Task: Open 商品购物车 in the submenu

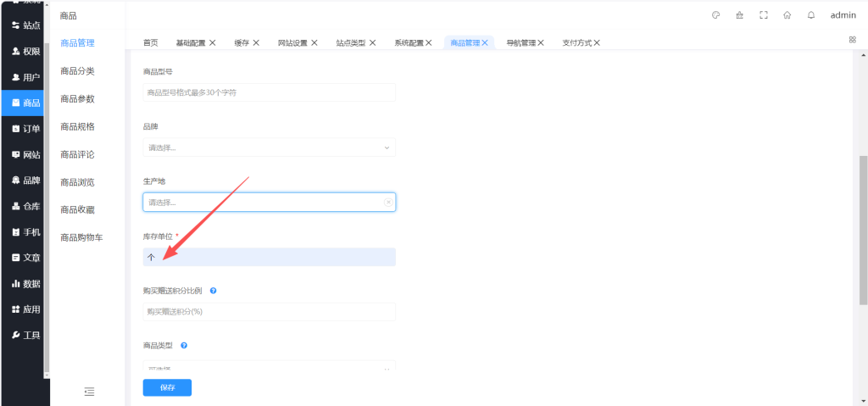Action: coord(81,237)
